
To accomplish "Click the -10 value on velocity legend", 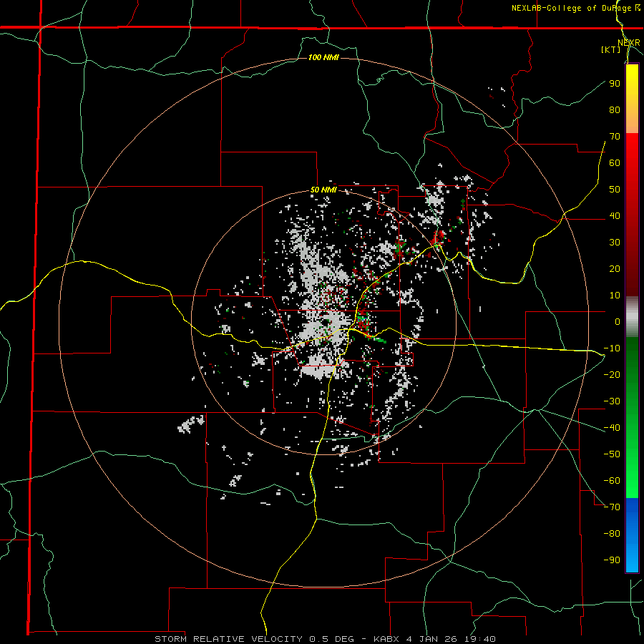I will [612, 348].
